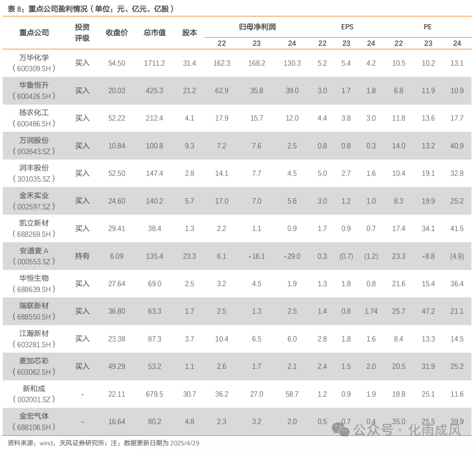Select the company name 江瀚新材

point(34,333)
